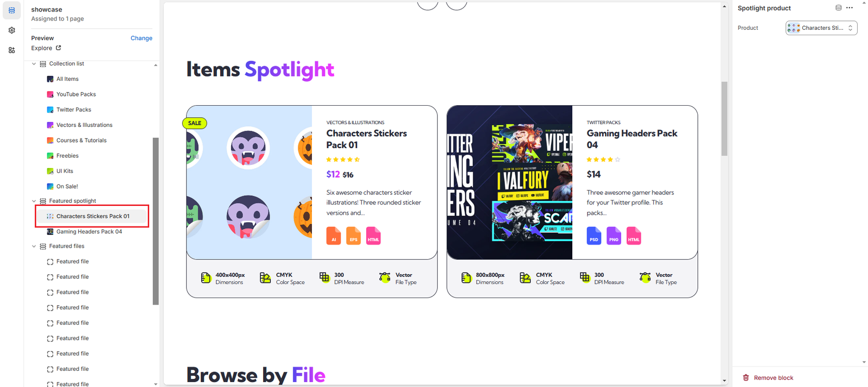Open the three-dots menu for Spotlight product

pyautogui.click(x=849, y=8)
